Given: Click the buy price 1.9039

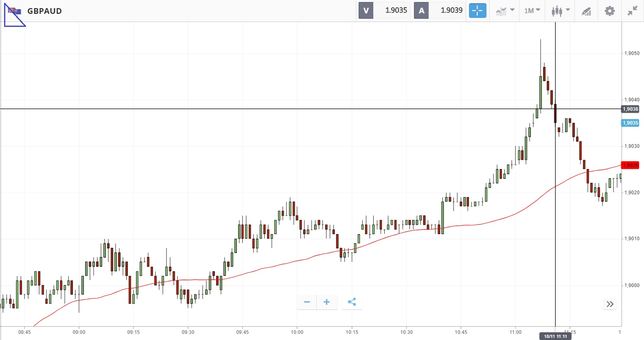Looking at the screenshot, I should (x=451, y=11).
